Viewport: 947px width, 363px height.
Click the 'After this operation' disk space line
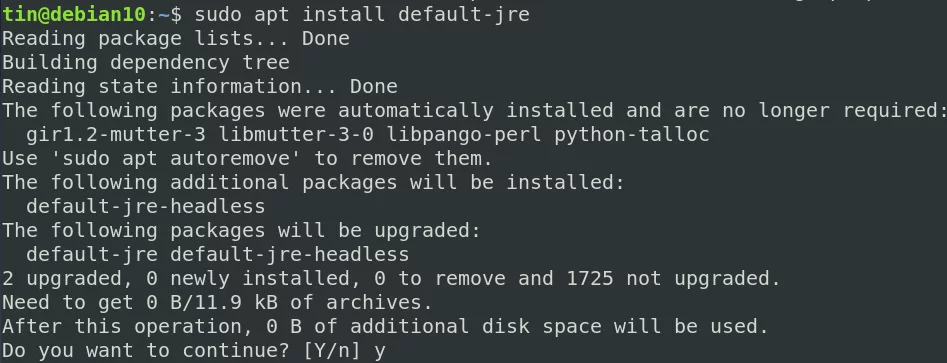(x=385, y=327)
